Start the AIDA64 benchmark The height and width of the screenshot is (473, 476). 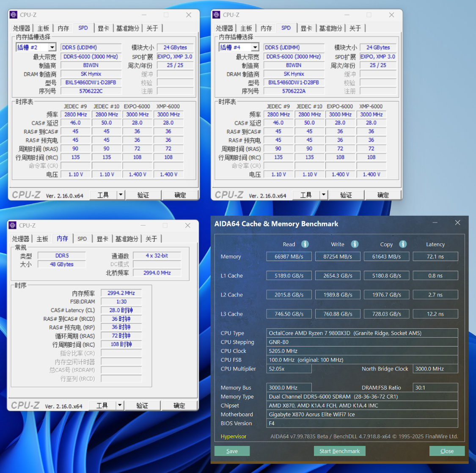pyautogui.click(x=339, y=451)
